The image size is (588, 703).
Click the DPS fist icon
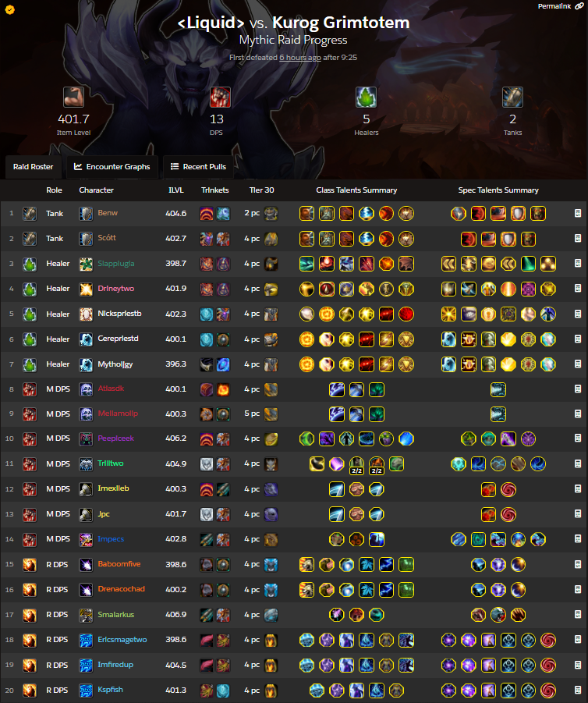220,97
